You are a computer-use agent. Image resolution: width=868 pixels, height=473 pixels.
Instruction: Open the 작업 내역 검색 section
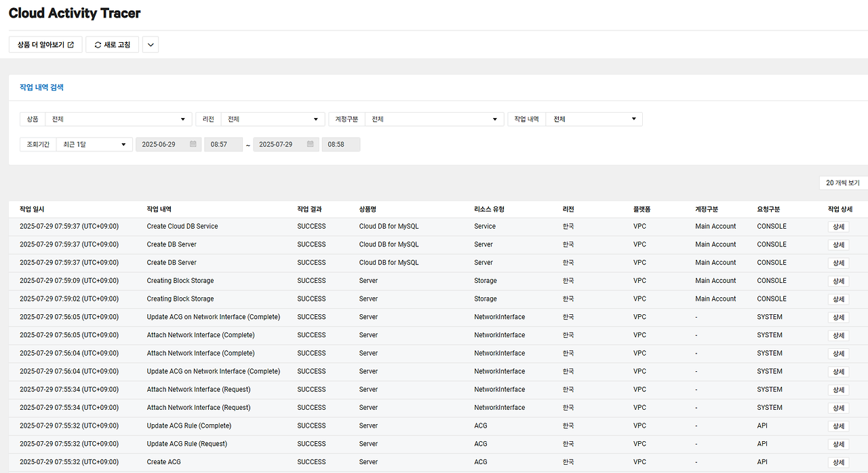pyautogui.click(x=41, y=88)
